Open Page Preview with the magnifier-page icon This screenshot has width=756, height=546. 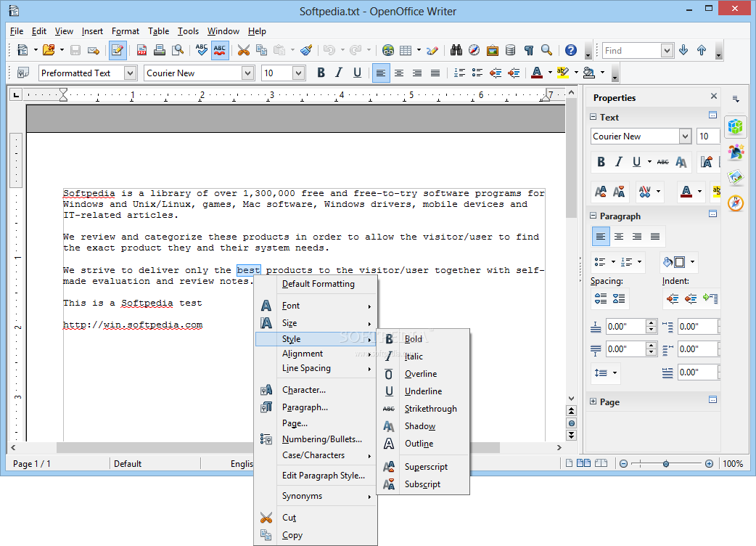coord(178,50)
